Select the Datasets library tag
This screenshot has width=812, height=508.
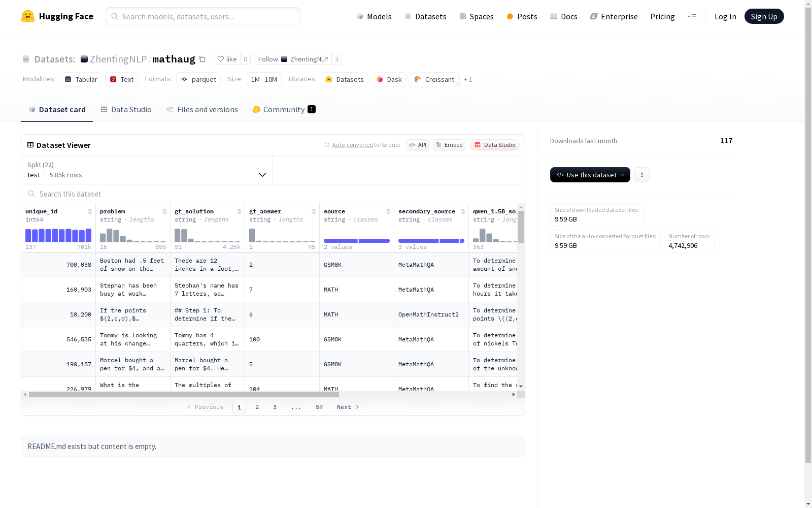[x=345, y=79]
